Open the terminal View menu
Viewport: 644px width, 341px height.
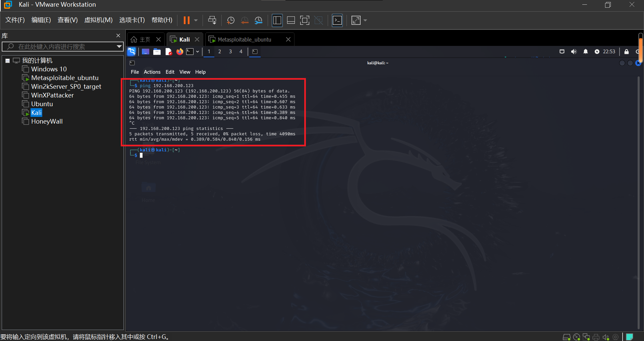point(185,72)
